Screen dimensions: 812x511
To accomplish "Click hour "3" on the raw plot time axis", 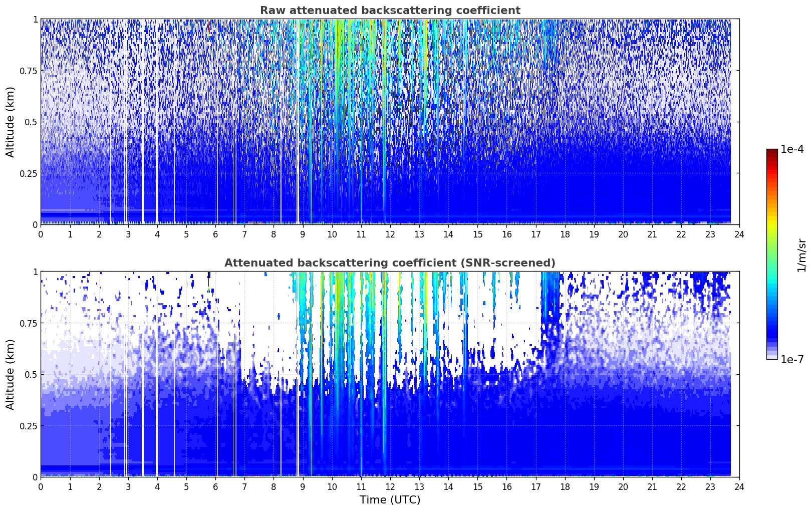I will click(x=128, y=234).
